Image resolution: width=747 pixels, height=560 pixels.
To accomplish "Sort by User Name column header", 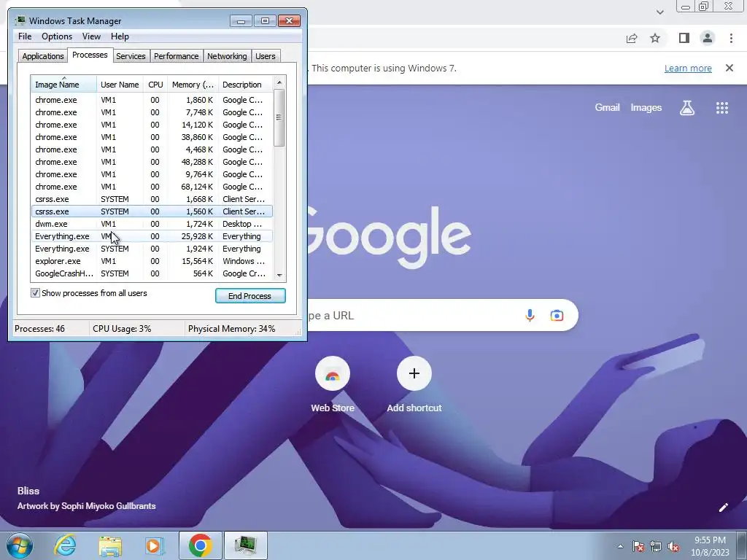I will pos(120,85).
